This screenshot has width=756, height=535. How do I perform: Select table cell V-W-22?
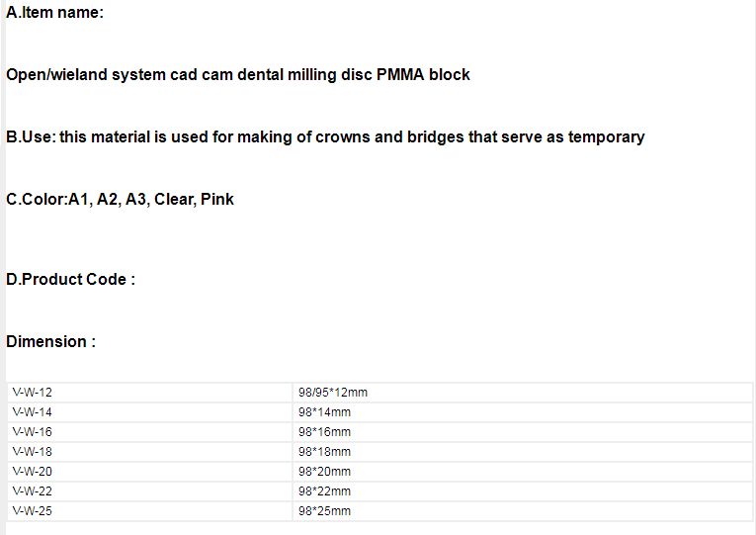[x=149, y=491]
